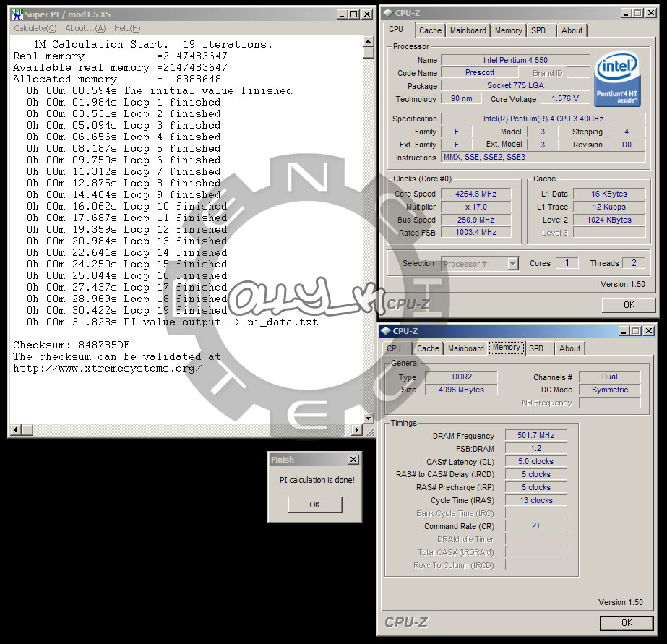Minimize the top CPU-Z window
This screenshot has height=644, width=667.
point(626,13)
